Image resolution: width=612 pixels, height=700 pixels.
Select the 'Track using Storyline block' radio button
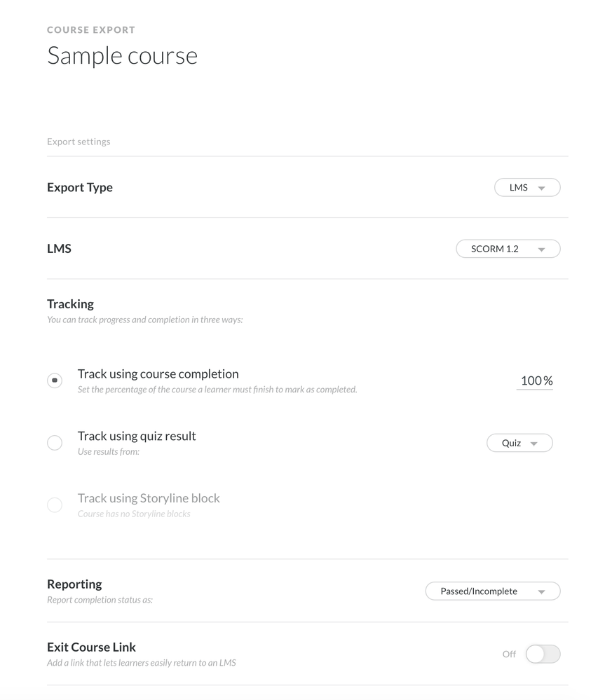55,505
